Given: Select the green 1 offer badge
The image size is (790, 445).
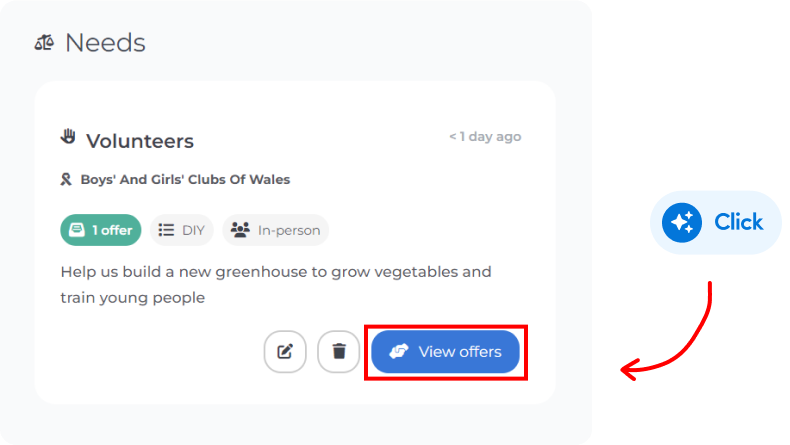Looking at the screenshot, I should click(x=101, y=230).
